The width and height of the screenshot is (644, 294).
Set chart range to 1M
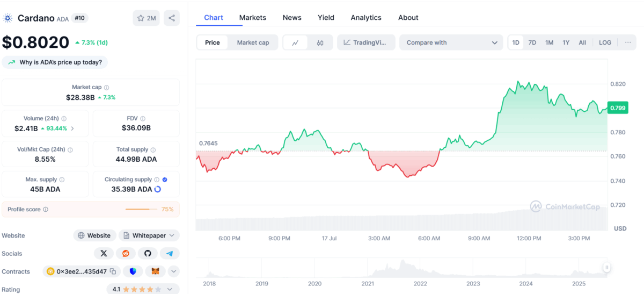(x=549, y=42)
